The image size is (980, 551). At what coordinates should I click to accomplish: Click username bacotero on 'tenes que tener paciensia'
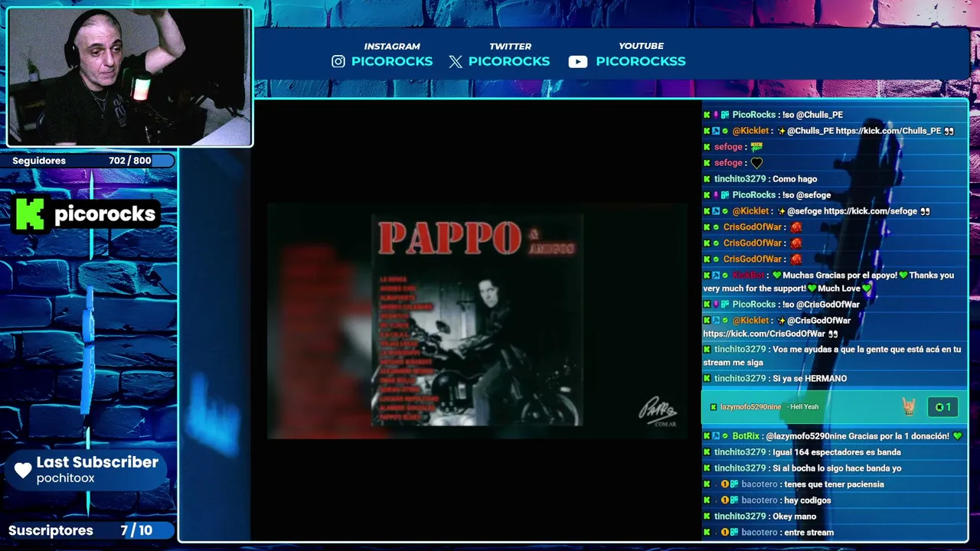759,484
